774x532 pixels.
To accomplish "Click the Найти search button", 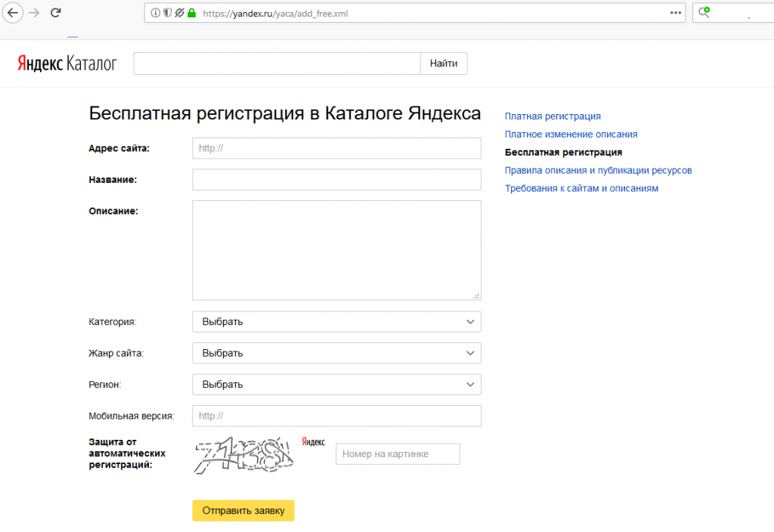I will pyautogui.click(x=443, y=63).
